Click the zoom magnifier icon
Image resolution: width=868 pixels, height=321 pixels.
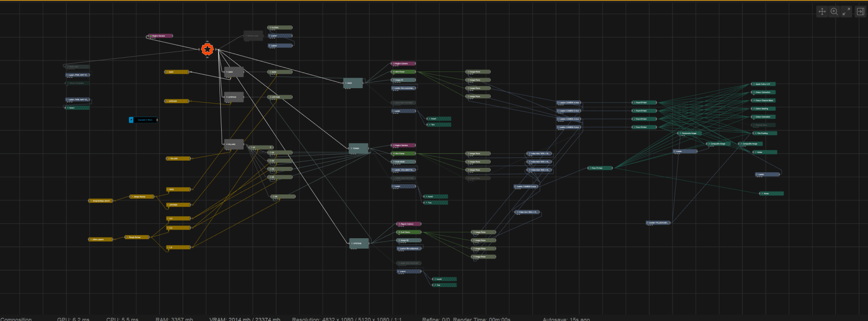(834, 12)
